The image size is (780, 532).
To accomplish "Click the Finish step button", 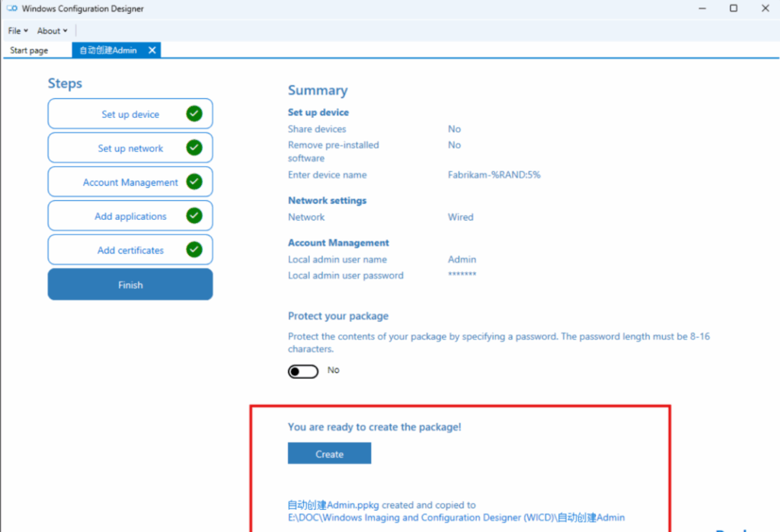I will [129, 284].
